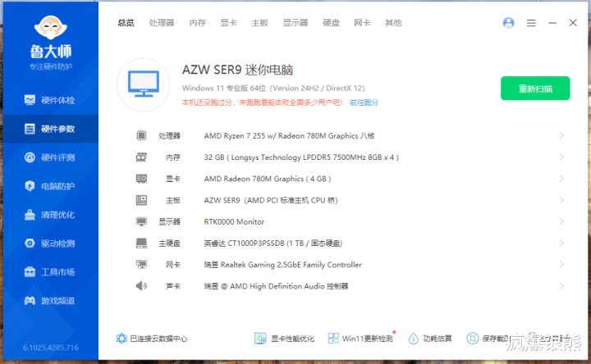Viewport: 591px width, 364px height.
Task: Close the 鲁大师 window
Action: 573,23
